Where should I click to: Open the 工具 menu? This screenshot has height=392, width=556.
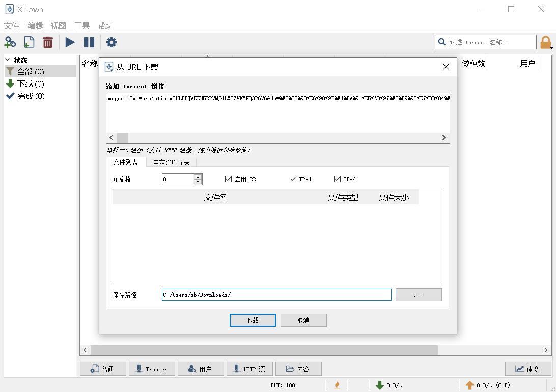[x=81, y=25]
